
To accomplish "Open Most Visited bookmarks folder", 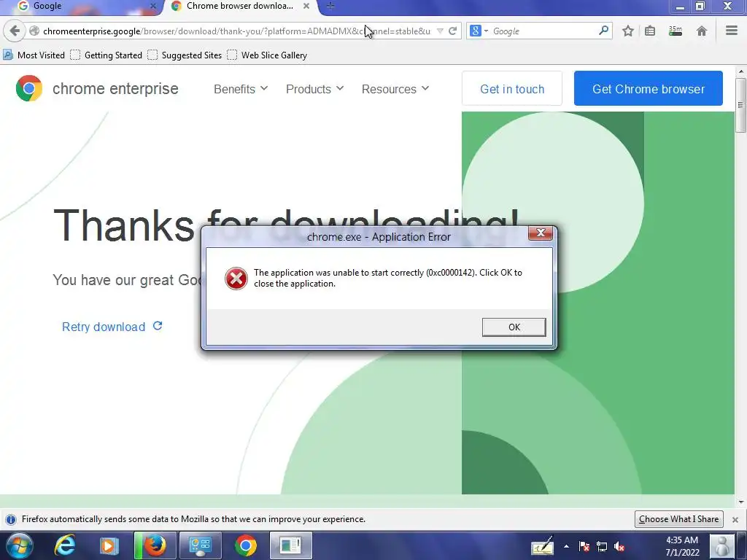I will point(34,55).
